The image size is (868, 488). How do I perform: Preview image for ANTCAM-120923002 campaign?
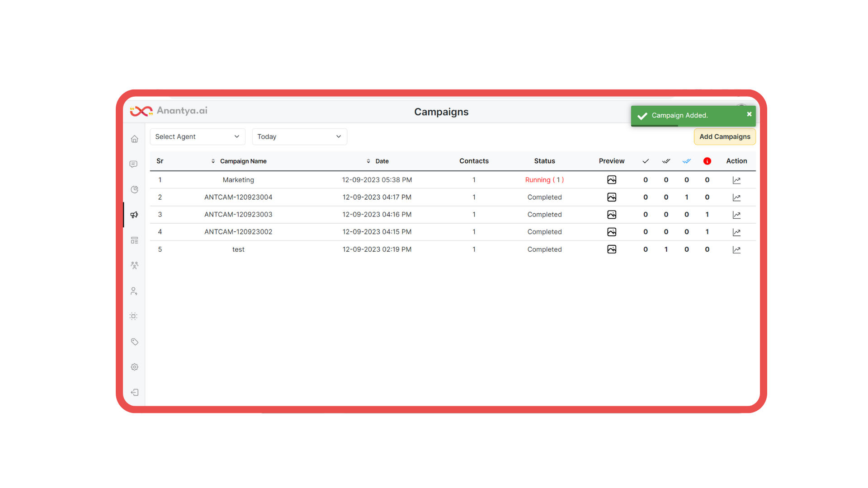612,232
